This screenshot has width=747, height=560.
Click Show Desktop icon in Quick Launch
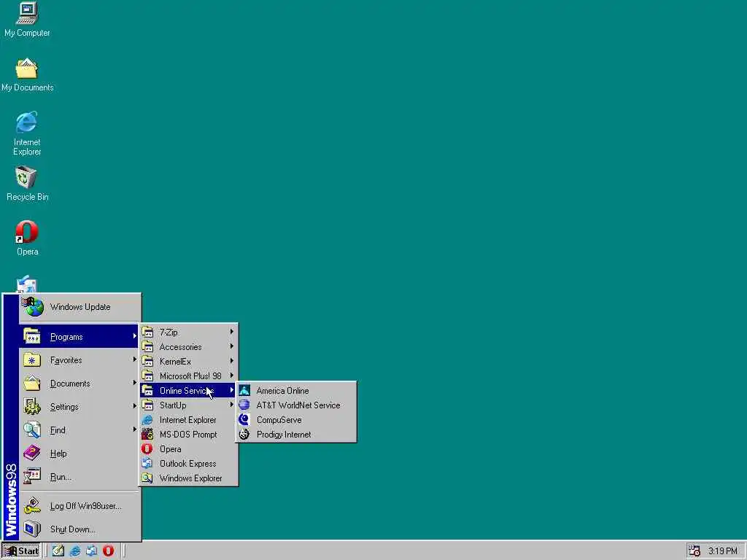[58, 551]
